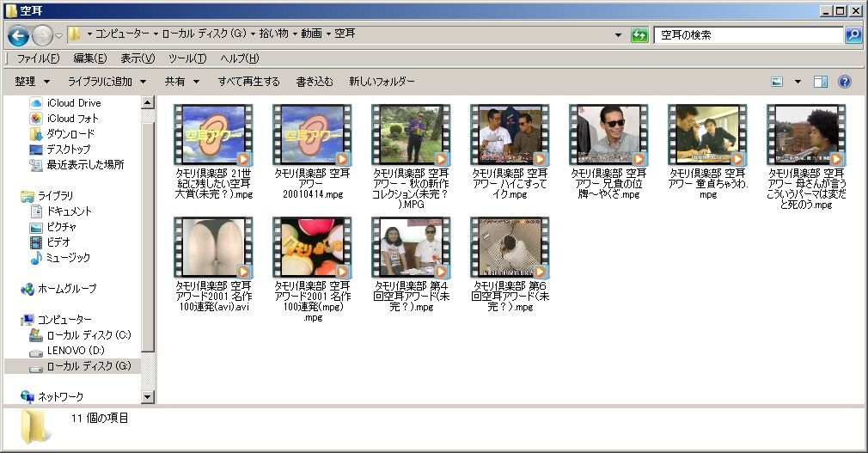This screenshot has width=868, height=453.
Task: Select video 空耳アワー 20010414.mpg
Action: click(x=312, y=152)
